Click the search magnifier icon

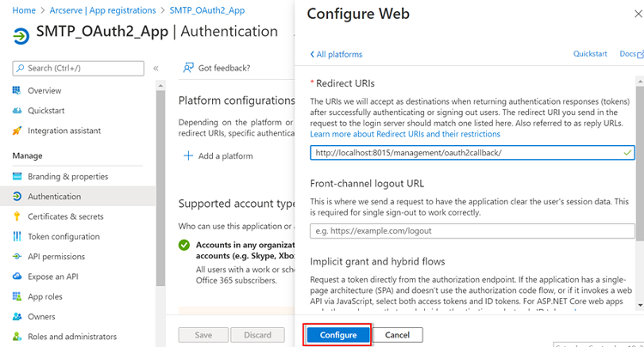[20, 68]
